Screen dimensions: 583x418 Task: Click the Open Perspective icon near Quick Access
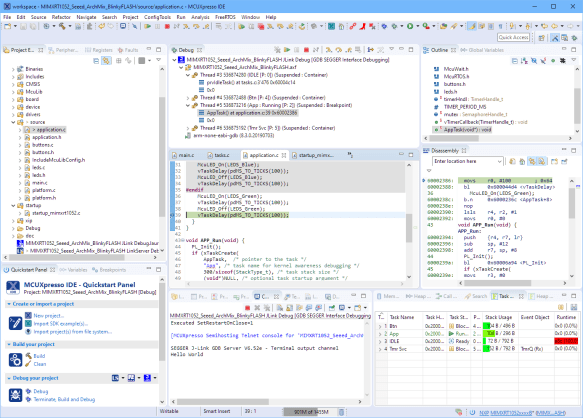[542, 38]
